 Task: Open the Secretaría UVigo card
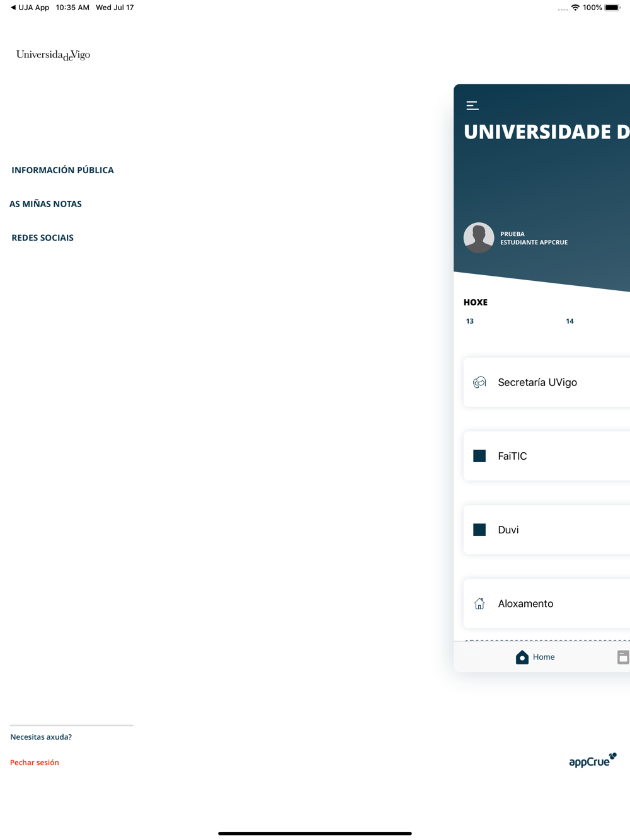point(547,382)
